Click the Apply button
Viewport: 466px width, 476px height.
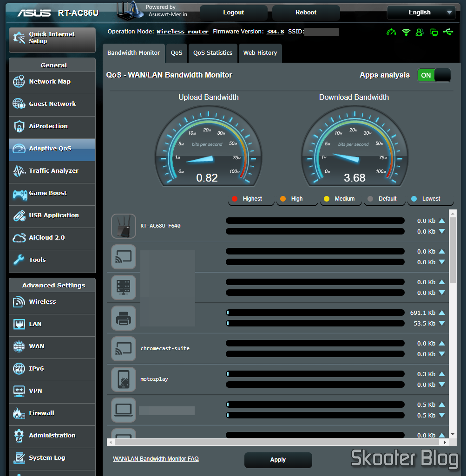[278, 460]
